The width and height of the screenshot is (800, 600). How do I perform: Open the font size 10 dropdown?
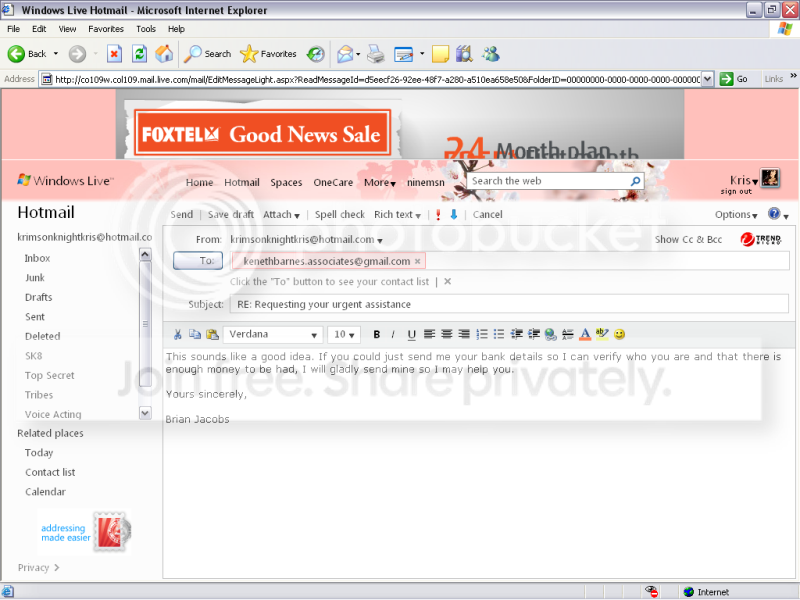[x=344, y=334]
